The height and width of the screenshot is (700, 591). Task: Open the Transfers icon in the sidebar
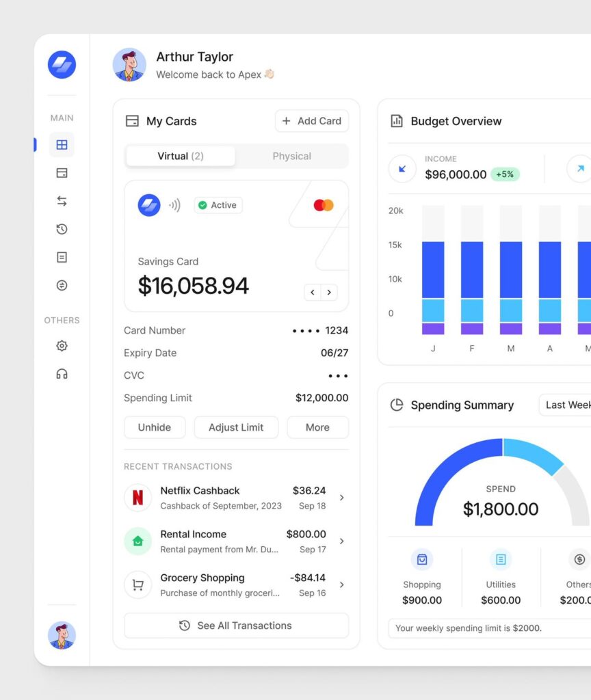[x=62, y=200]
